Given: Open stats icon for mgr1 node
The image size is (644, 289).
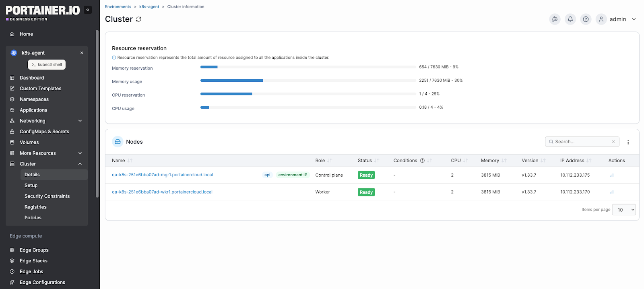Looking at the screenshot, I should 612,175.
